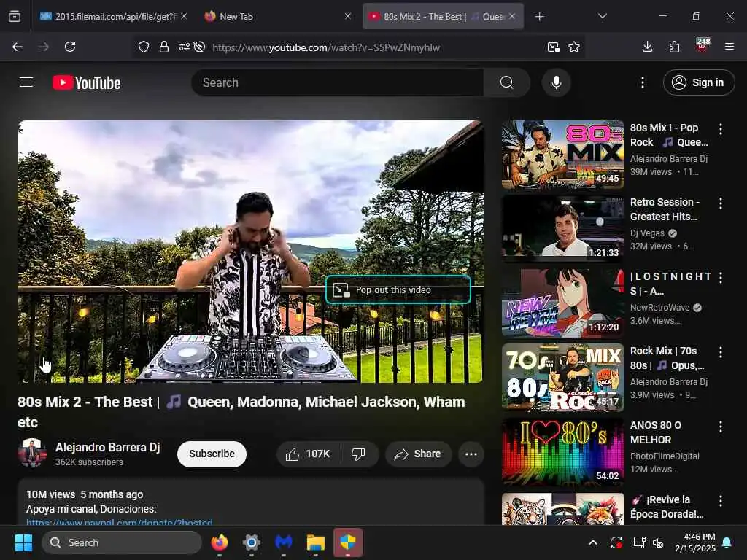747x560 pixels.
Task: Open Windows Start menu
Action: (x=23, y=542)
